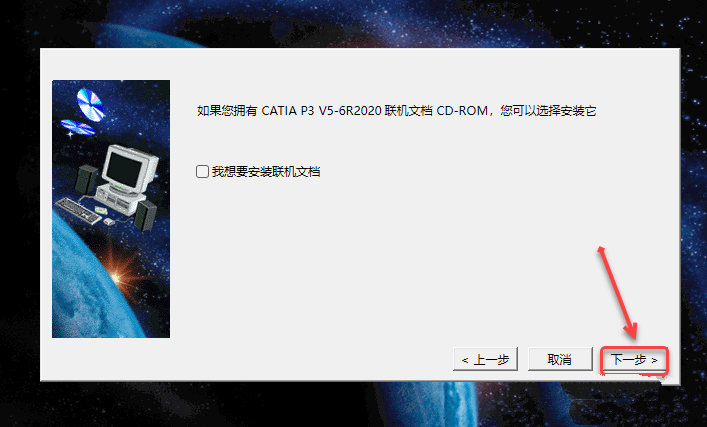Enable the 我想要安装联机文档 checkbox
This screenshot has width=707, height=427.
pyautogui.click(x=202, y=171)
